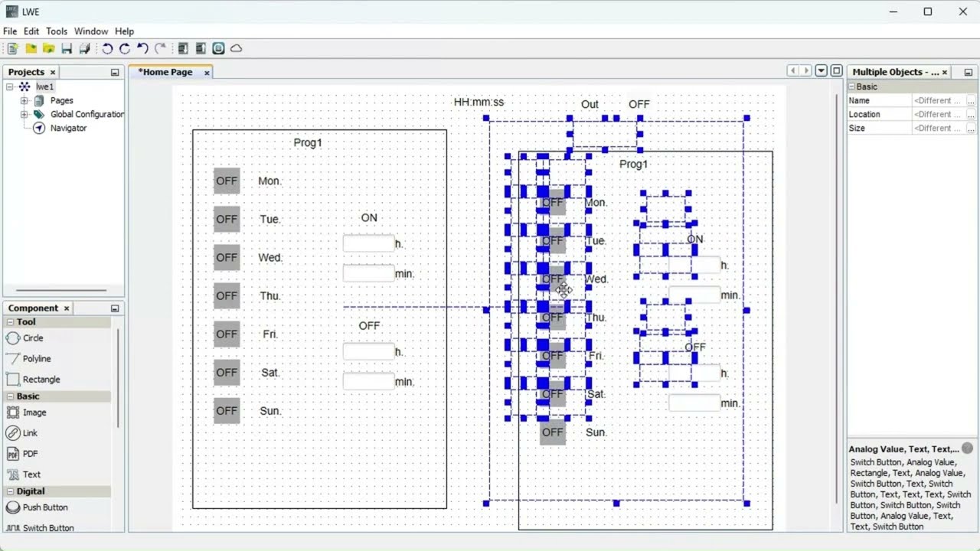Toggle the left Thu. OFF switch

click(x=227, y=295)
